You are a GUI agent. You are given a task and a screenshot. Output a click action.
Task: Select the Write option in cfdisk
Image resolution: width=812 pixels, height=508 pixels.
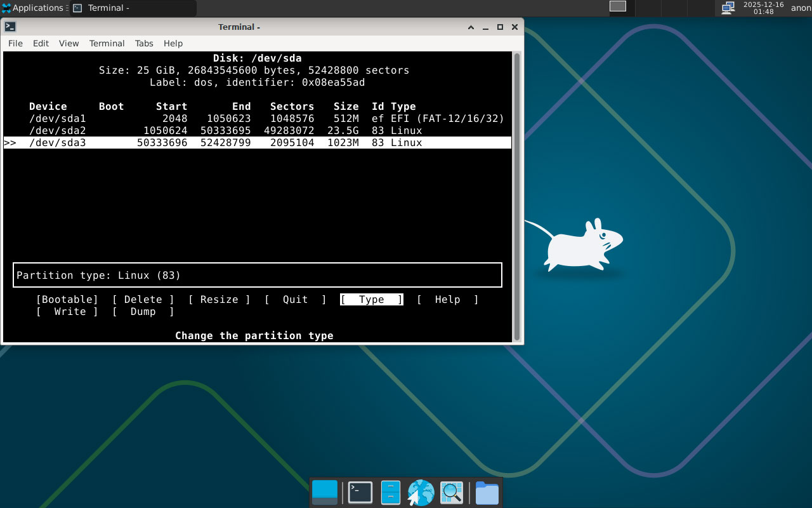pos(67,312)
